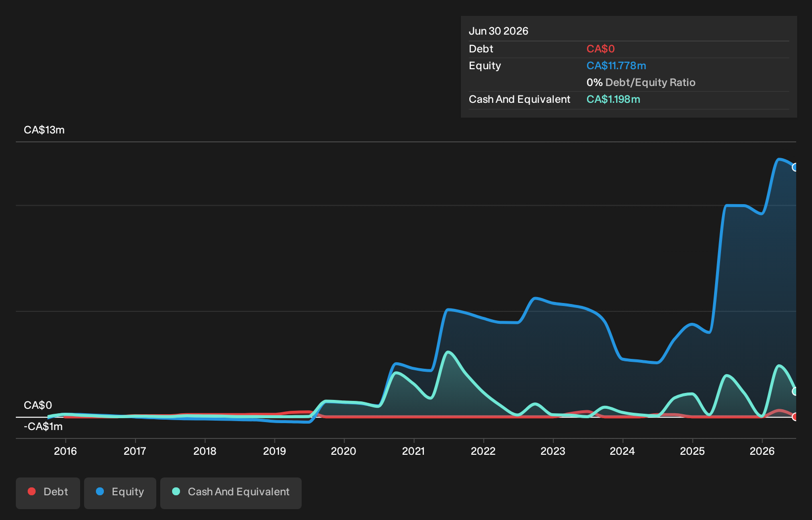Click the 2023 x-axis label
The width and height of the screenshot is (812, 520).
point(553,451)
